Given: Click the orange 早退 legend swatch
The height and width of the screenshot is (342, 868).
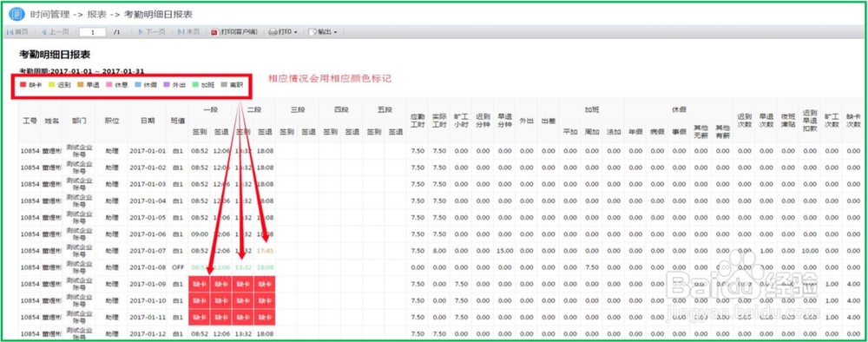Looking at the screenshot, I should 80,85.
